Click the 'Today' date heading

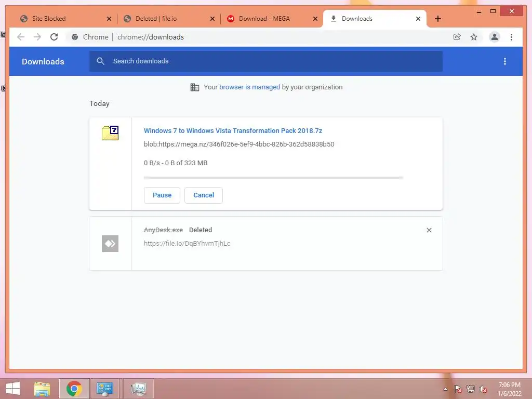click(x=99, y=103)
